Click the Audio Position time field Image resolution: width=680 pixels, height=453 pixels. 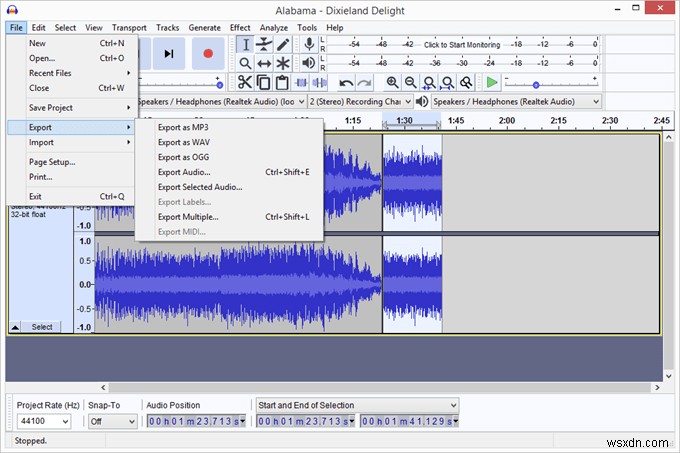coord(196,422)
